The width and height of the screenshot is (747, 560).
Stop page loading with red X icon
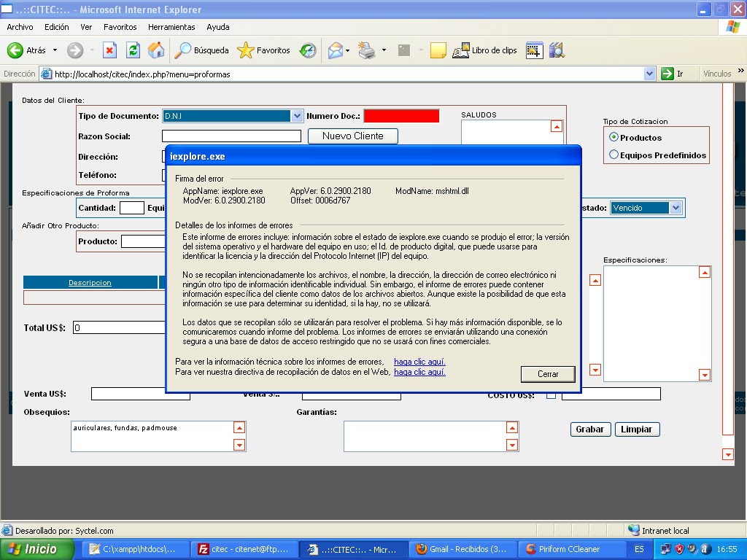click(x=109, y=50)
